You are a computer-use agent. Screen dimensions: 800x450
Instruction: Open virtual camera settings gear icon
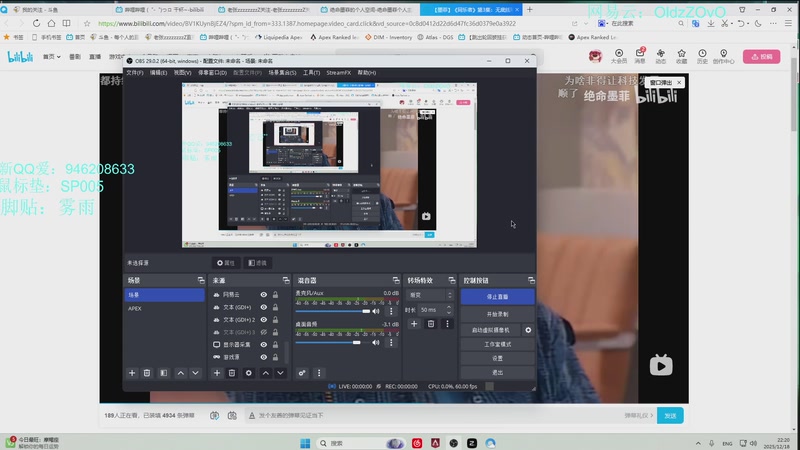tap(528, 330)
